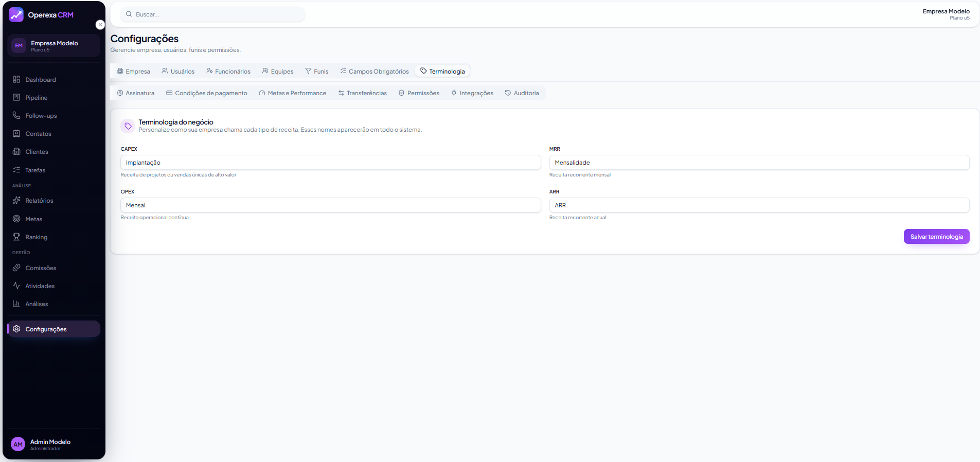Click the Admin Modelo profile name
Screen dimensions: 980x462
point(50,442)
